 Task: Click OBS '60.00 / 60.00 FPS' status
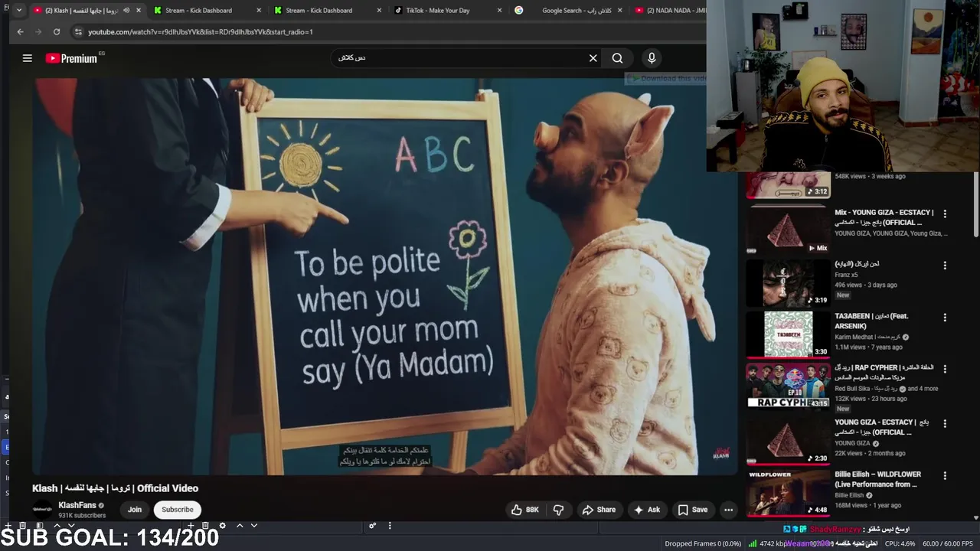coord(948,543)
